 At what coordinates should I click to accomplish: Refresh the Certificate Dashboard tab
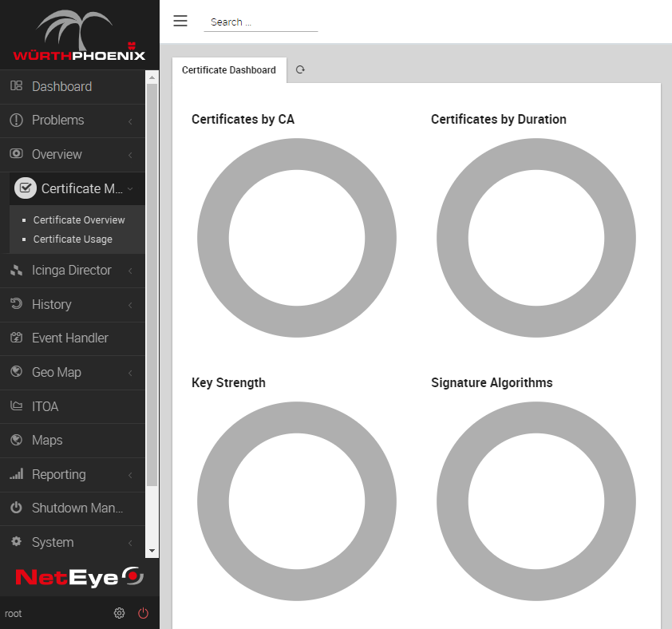pos(300,69)
